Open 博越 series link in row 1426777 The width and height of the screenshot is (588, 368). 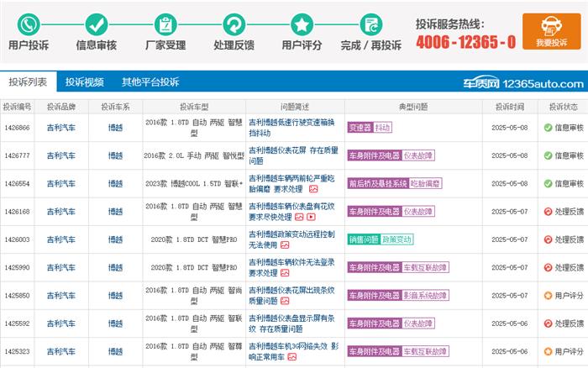[x=116, y=155]
